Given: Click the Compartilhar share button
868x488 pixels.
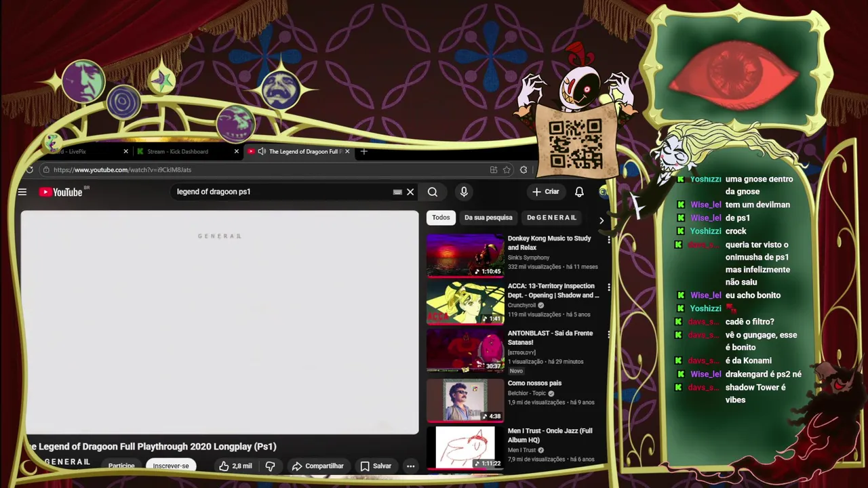Looking at the screenshot, I should point(317,466).
